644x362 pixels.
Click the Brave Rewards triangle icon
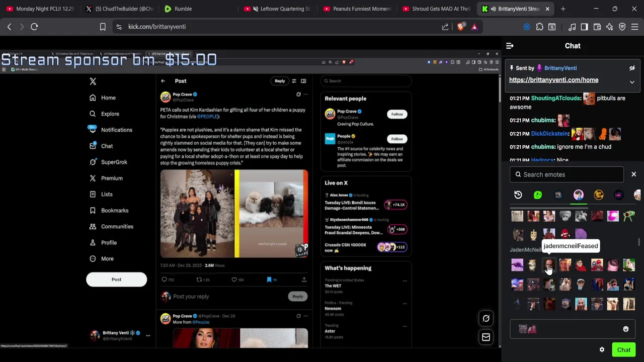[474, 27]
